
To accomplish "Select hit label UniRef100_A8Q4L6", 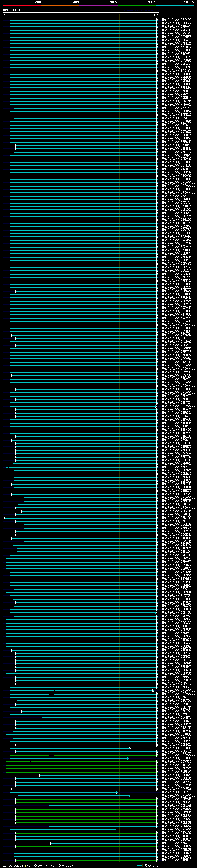I will (x=177, y=751).
